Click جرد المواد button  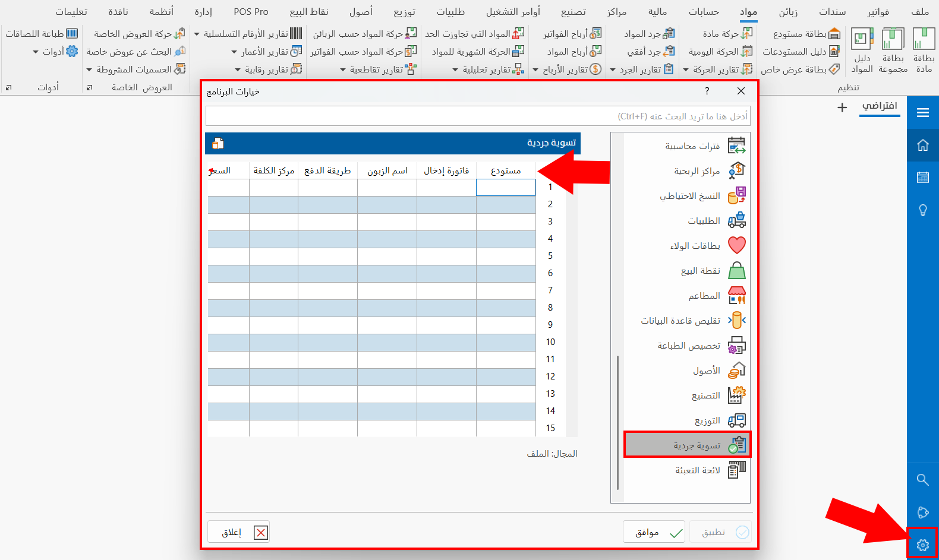tap(649, 34)
